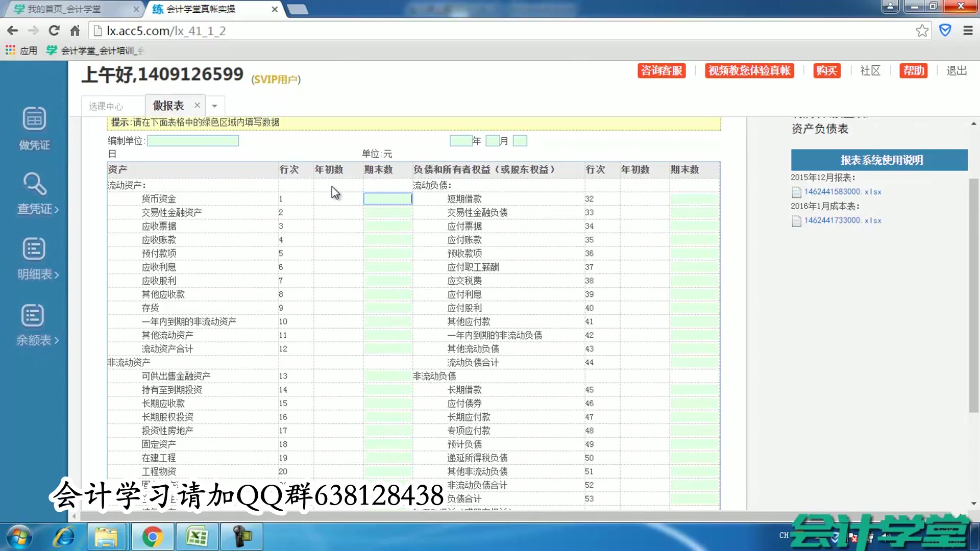Click the blue shield extension icon
Screen dimensions: 980x551
coord(946,31)
